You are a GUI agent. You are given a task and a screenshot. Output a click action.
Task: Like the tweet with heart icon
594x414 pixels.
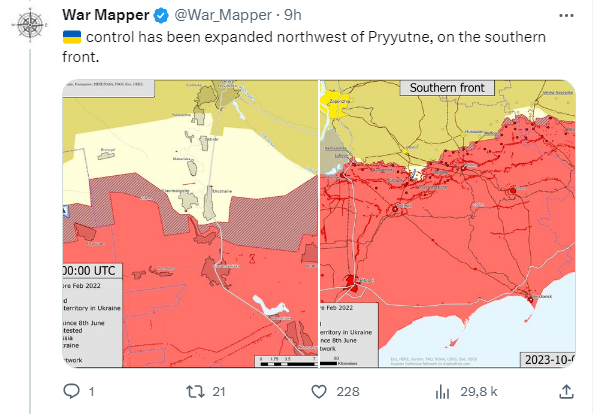pyautogui.click(x=319, y=391)
